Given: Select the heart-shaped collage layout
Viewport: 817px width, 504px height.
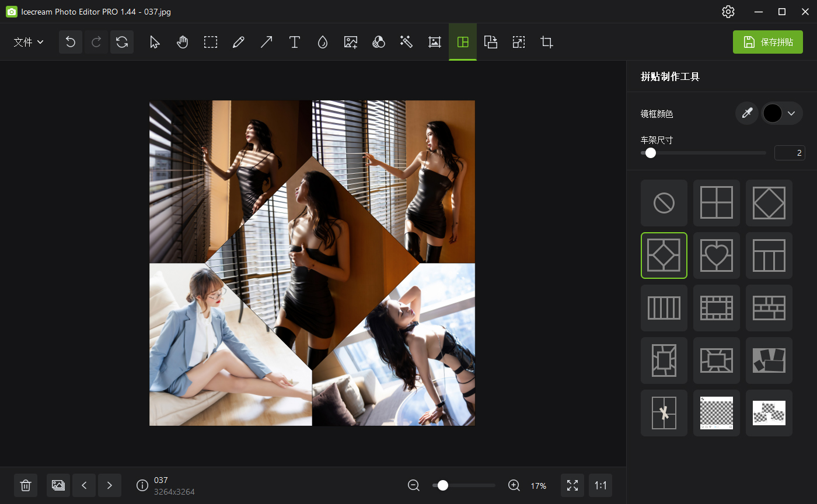Looking at the screenshot, I should pyautogui.click(x=716, y=255).
